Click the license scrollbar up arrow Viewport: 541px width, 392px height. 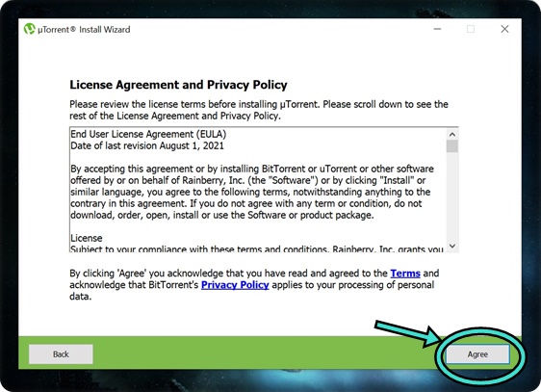click(452, 134)
